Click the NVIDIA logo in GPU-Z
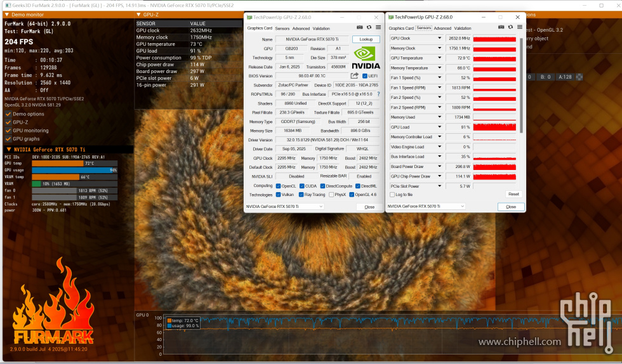Screen dimensions: 622x364 [366, 58]
